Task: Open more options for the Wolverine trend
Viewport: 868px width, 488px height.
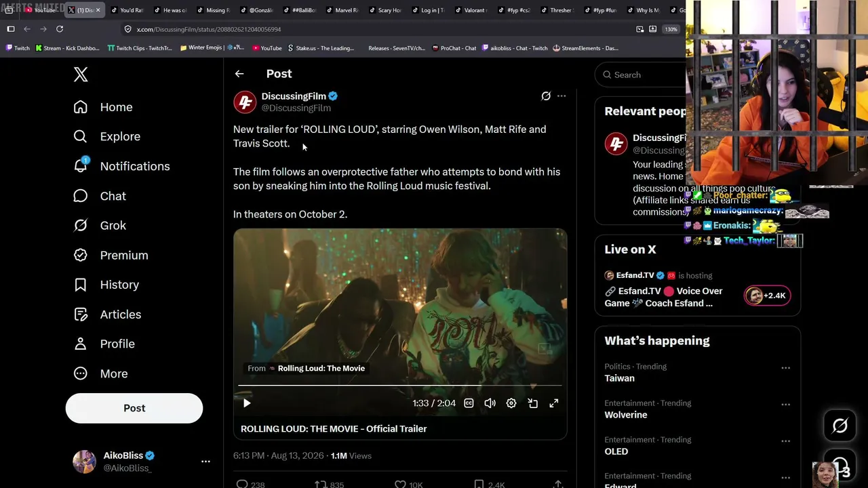Action: [x=785, y=405]
